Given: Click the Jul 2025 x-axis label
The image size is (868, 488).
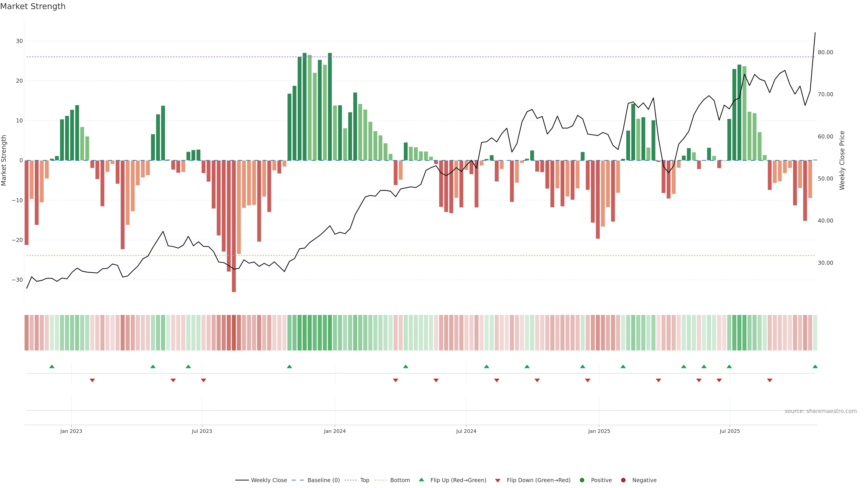Looking at the screenshot, I should 729,431.
